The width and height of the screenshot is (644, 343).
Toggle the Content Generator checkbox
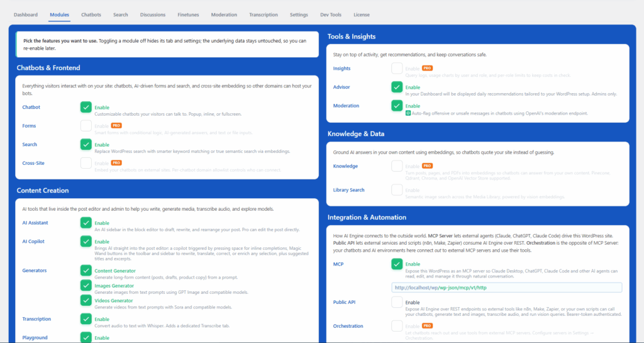(86, 270)
